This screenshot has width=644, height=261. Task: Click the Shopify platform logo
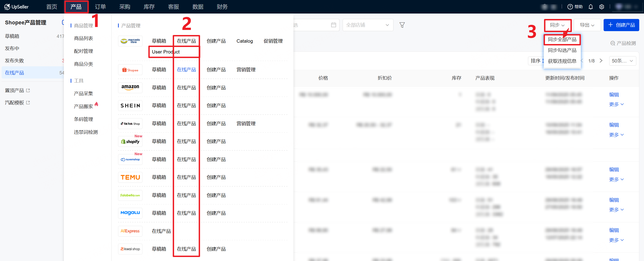point(130,142)
